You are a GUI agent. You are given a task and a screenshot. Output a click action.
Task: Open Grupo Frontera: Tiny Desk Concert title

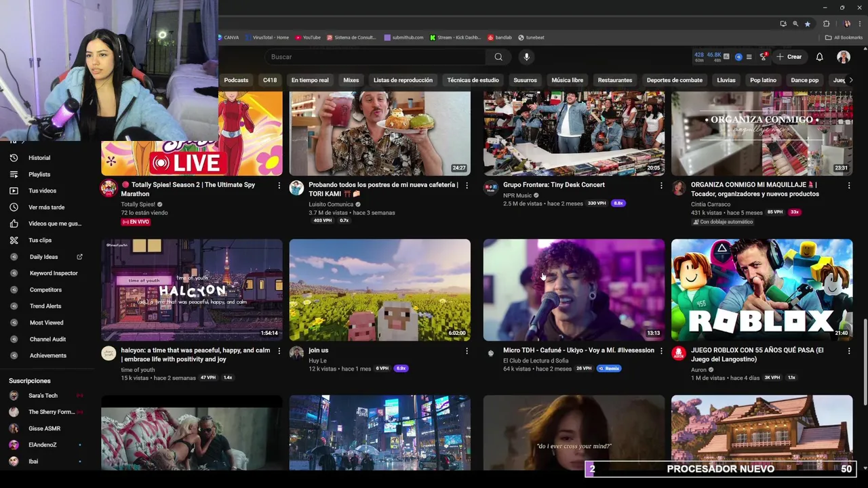pos(553,184)
